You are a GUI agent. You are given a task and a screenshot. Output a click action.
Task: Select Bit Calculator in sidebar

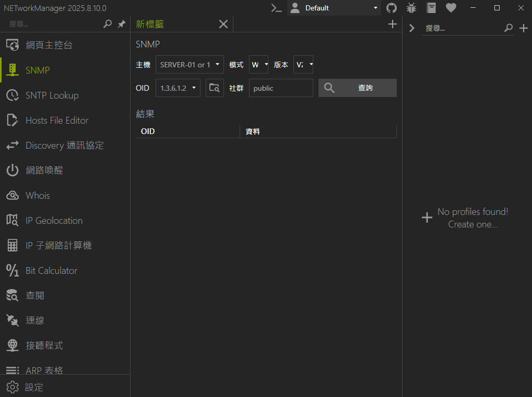click(x=65, y=271)
